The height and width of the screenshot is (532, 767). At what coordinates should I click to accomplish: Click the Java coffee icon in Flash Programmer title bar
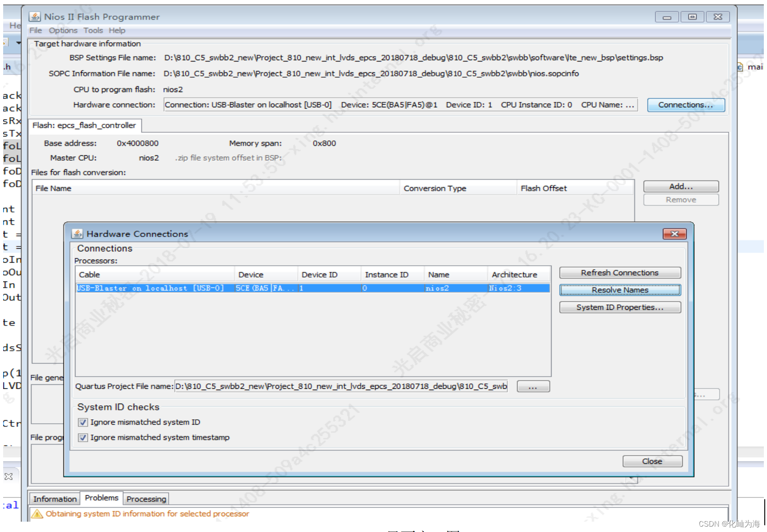tap(35, 17)
